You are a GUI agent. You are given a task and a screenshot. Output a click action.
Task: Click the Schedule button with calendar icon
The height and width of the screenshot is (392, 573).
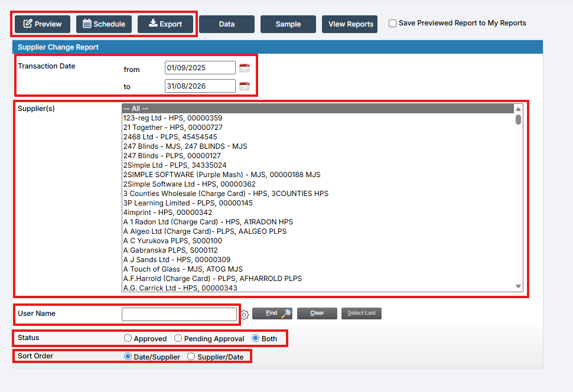(x=104, y=24)
